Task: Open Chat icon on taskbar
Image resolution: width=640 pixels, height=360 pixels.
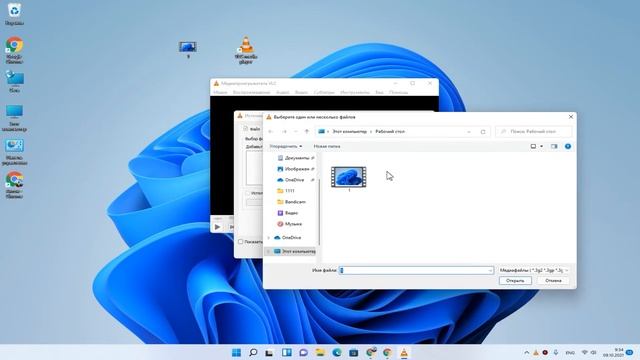Action: coord(303,353)
